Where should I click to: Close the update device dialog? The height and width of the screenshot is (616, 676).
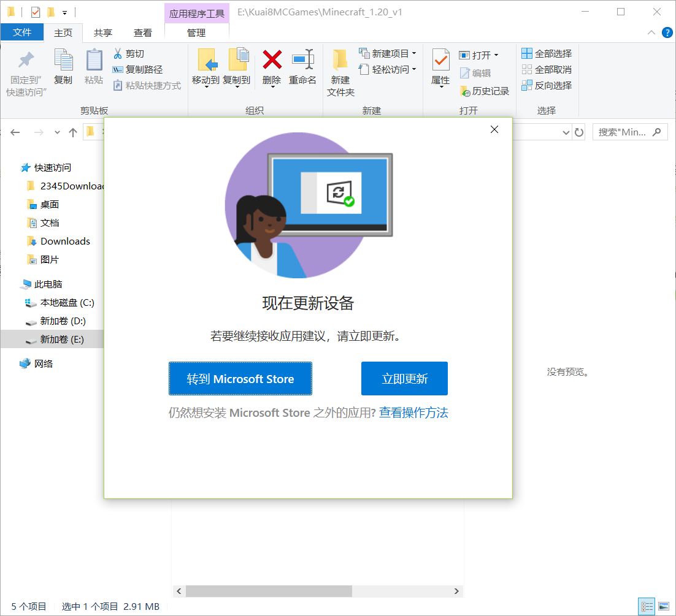coord(494,129)
